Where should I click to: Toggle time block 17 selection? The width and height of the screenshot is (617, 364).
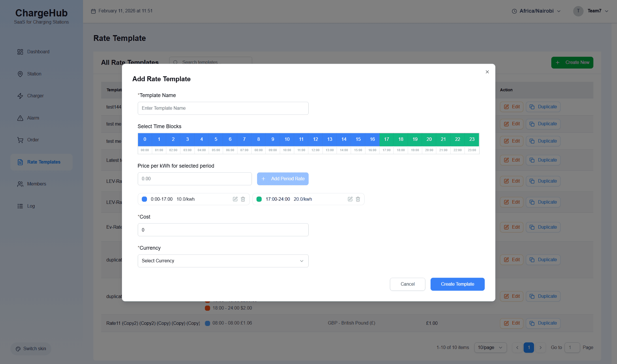point(386,139)
